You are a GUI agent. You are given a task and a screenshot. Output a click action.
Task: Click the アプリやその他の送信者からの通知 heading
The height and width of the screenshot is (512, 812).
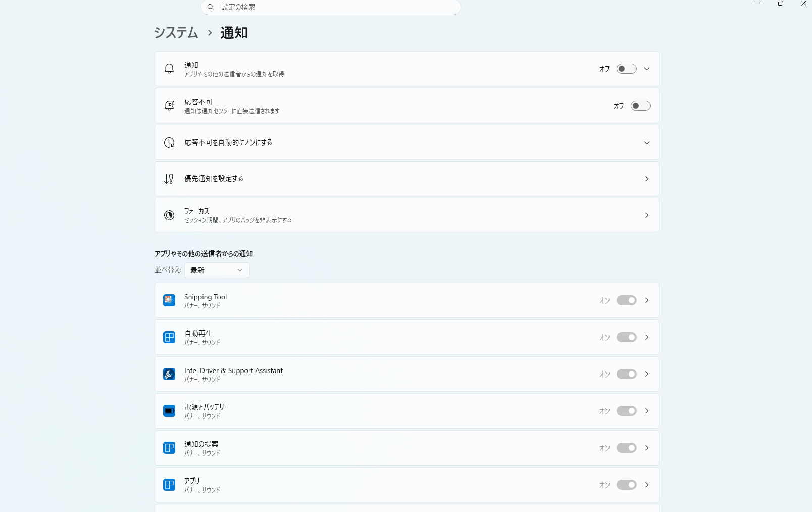click(x=204, y=254)
